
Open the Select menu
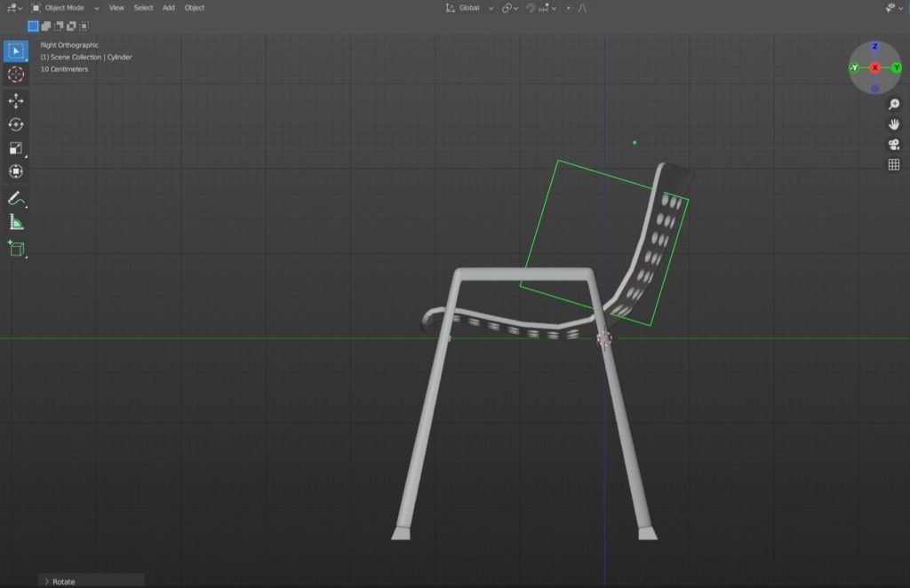143,8
